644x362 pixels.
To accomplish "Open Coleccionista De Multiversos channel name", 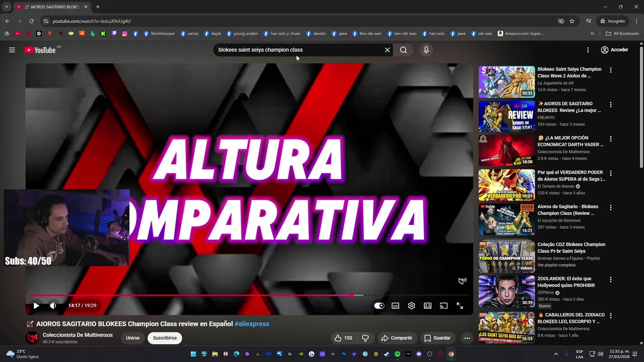I will tap(77, 335).
